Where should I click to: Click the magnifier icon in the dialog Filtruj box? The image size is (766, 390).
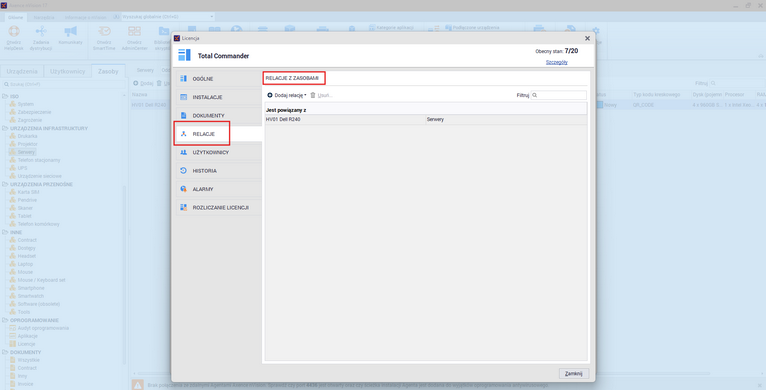tap(535, 95)
